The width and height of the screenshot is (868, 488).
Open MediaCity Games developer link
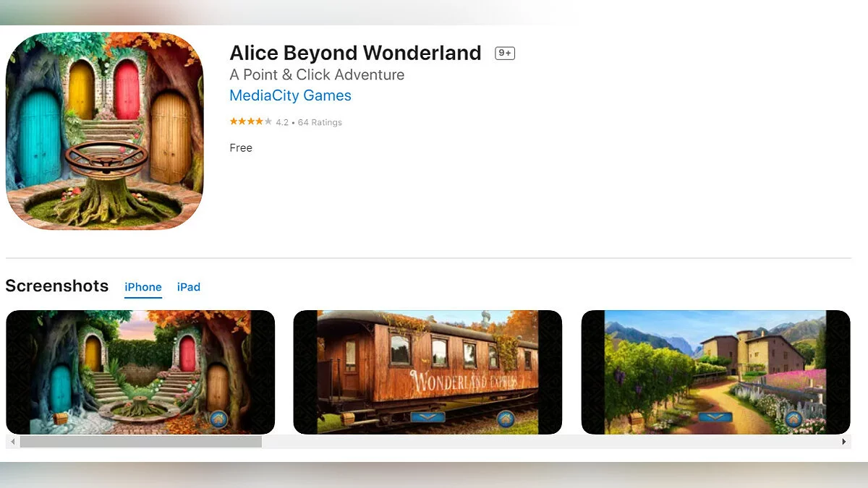[290, 95]
